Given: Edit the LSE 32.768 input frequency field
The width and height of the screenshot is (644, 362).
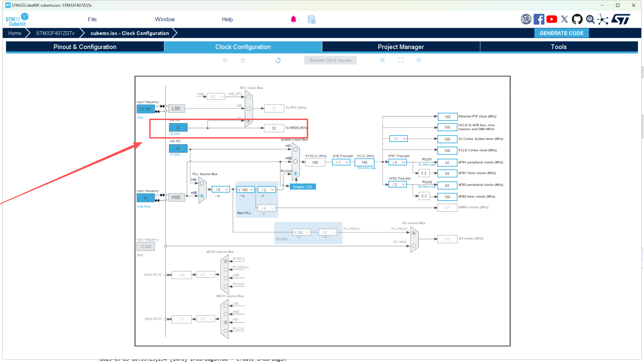Looking at the screenshot, I should 146,109.
